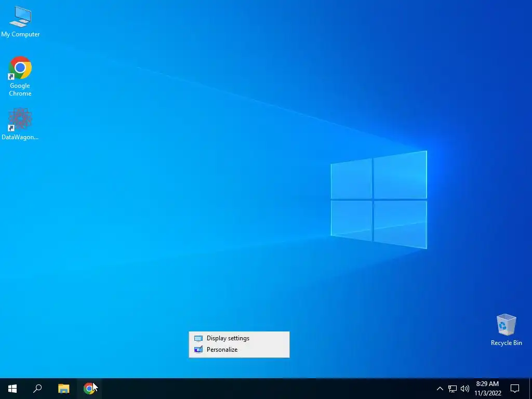The image size is (532, 399).
Task: Show hidden system tray icons
Action: (440, 389)
